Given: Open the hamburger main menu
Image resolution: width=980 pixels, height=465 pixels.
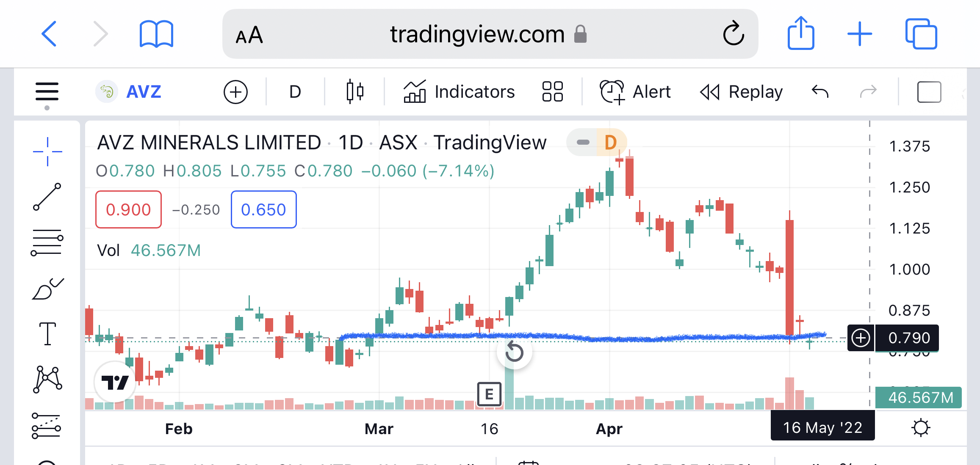Looking at the screenshot, I should (47, 92).
